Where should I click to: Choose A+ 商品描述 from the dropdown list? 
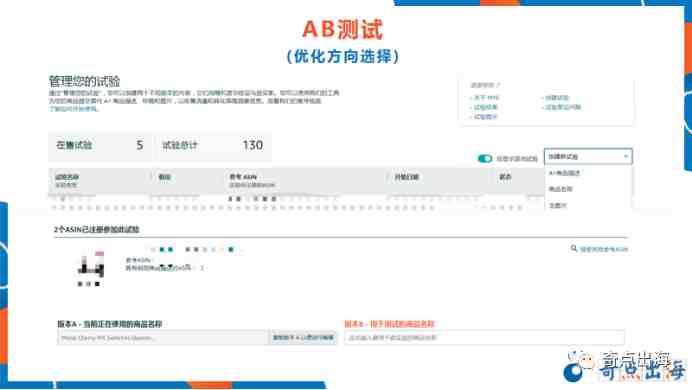[564, 173]
